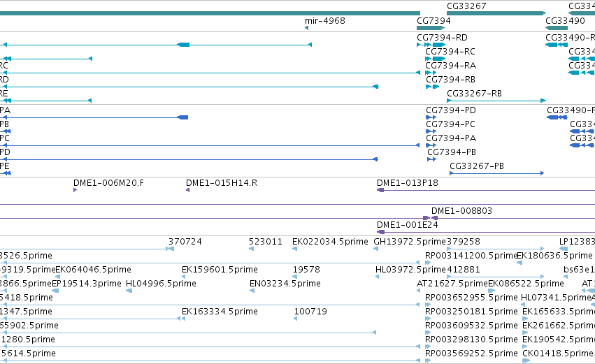Open RP003250181.5prime EST label
The height and width of the screenshot is (364, 595).
[471, 312]
